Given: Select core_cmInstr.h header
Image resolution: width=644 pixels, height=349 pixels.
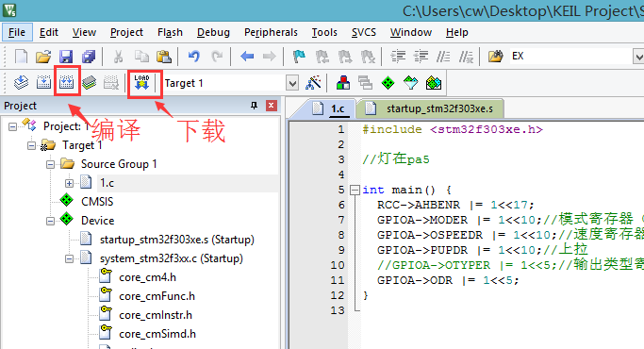Looking at the screenshot, I should [x=156, y=315].
